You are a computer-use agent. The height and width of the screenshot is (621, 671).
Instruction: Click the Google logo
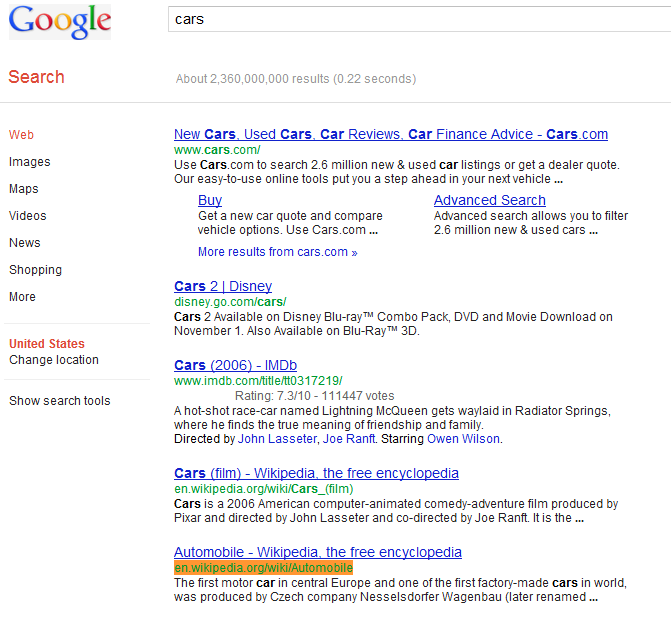[x=60, y=22]
